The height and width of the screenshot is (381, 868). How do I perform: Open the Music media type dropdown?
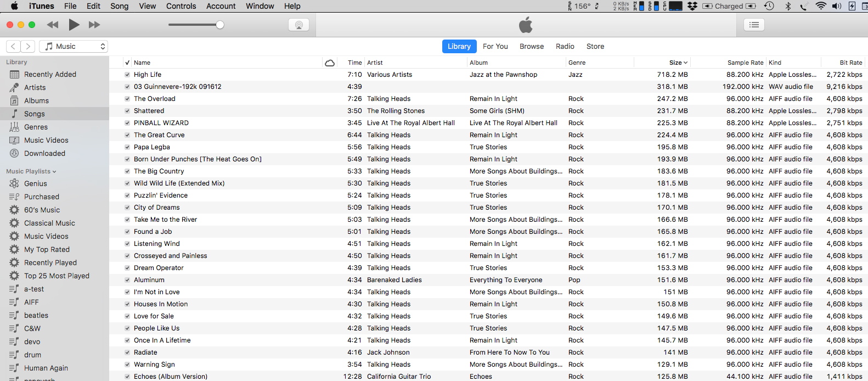pyautogui.click(x=74, y=47)
